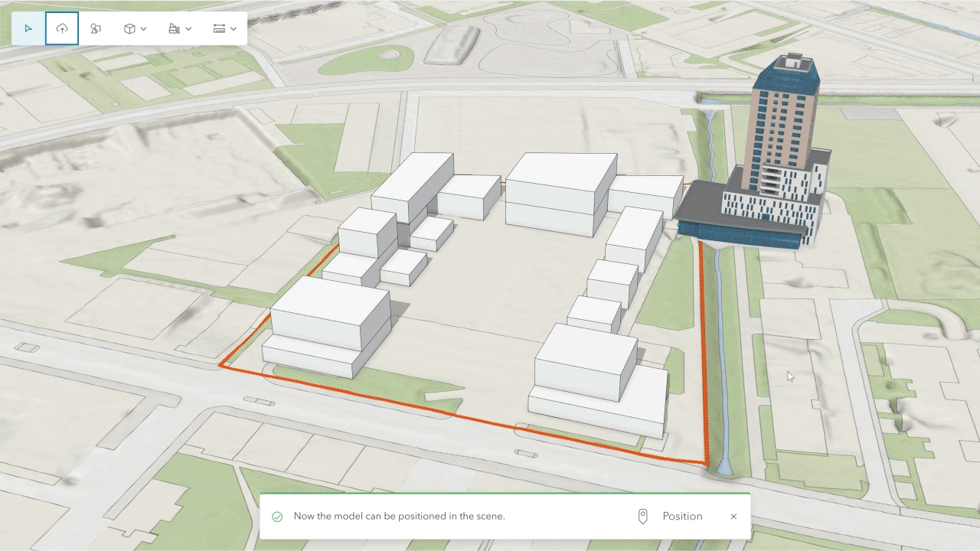
Task: Click the cloud upload model tool
Action: tap(62, 28)
